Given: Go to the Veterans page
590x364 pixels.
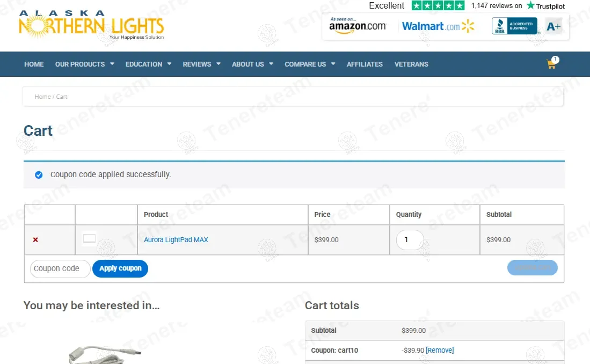Looking at the screenshot, I should tap(411, 64).
